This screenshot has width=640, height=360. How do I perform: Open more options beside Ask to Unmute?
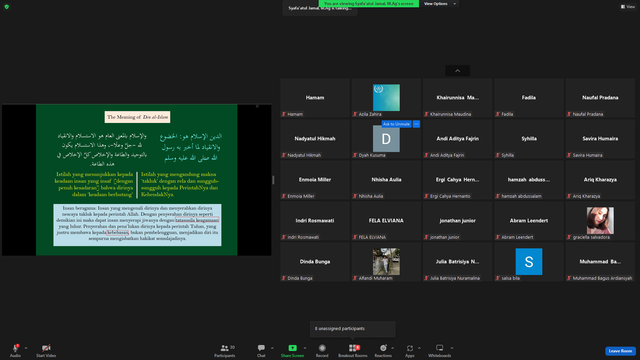(416, 124)
